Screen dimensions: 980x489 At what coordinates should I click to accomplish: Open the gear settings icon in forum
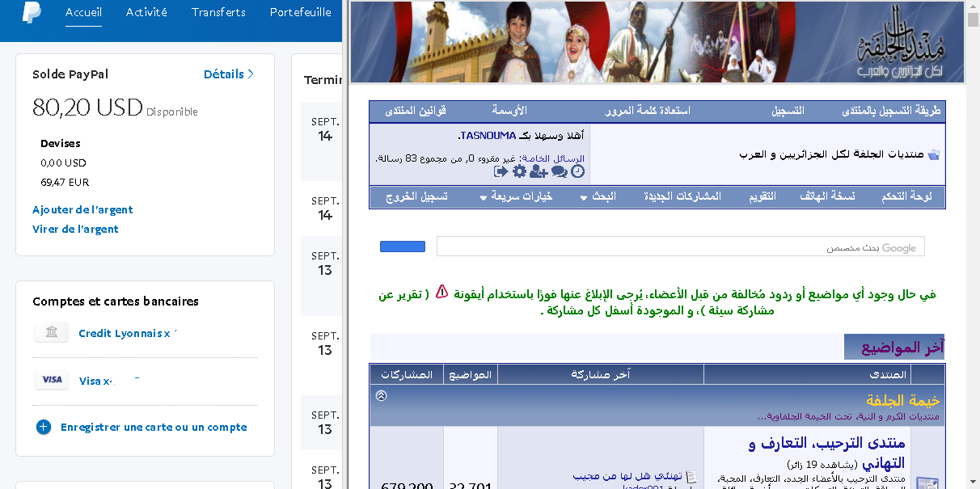519,171
